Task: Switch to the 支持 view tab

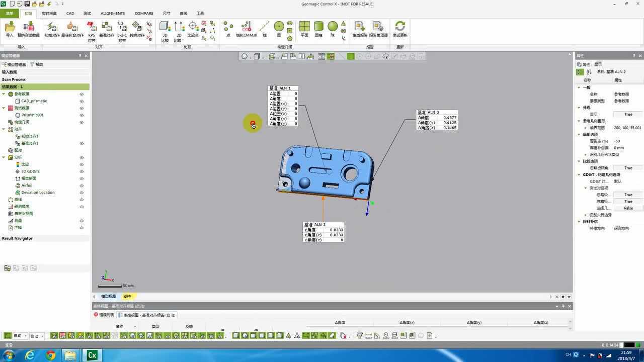Action: (127, 296)
